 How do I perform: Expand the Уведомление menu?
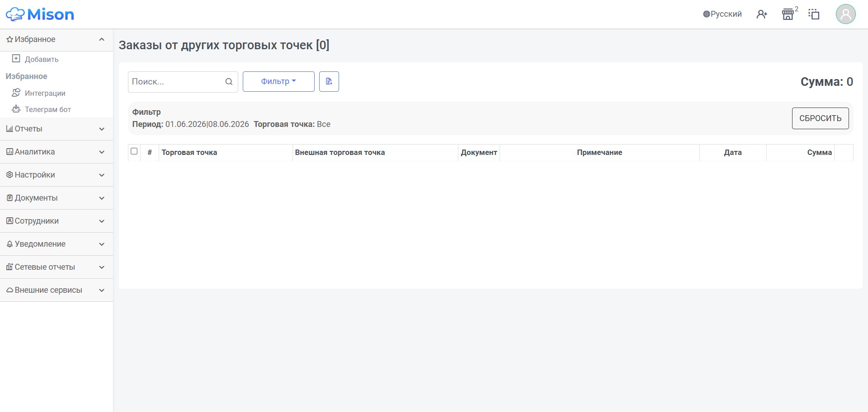pyautogui.click(x=57, y=244)
